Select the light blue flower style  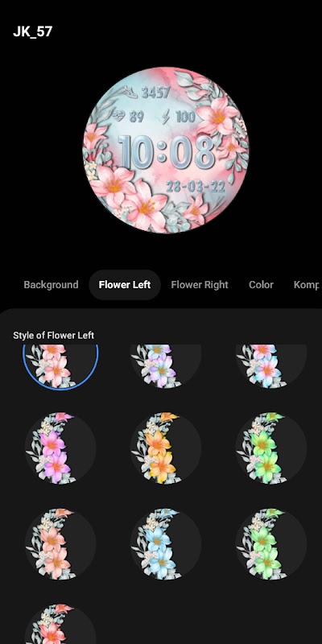click(x=166, y=544)
